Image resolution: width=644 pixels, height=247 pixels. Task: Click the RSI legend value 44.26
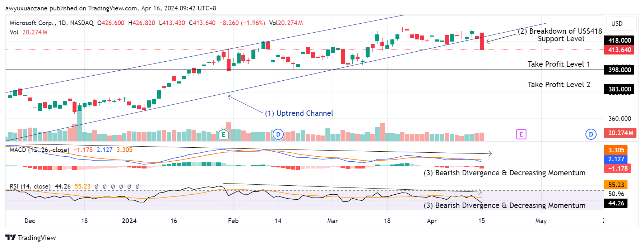pos(62,186)
